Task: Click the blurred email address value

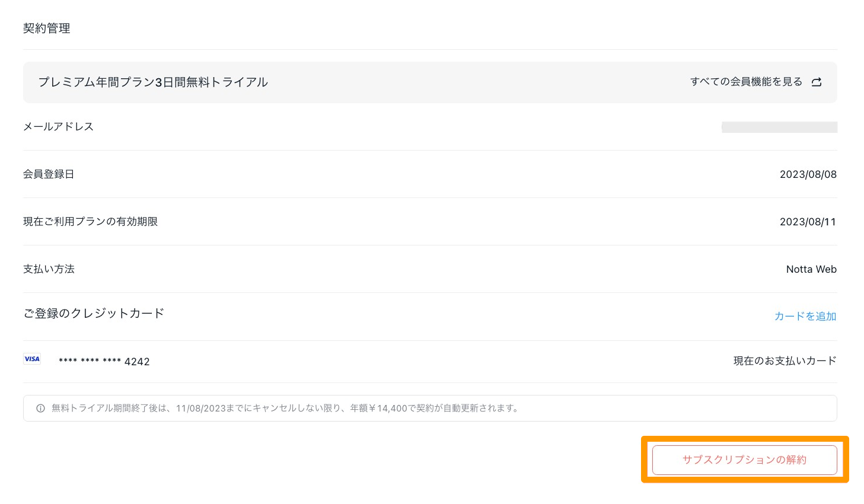Action: coord(779,127)
